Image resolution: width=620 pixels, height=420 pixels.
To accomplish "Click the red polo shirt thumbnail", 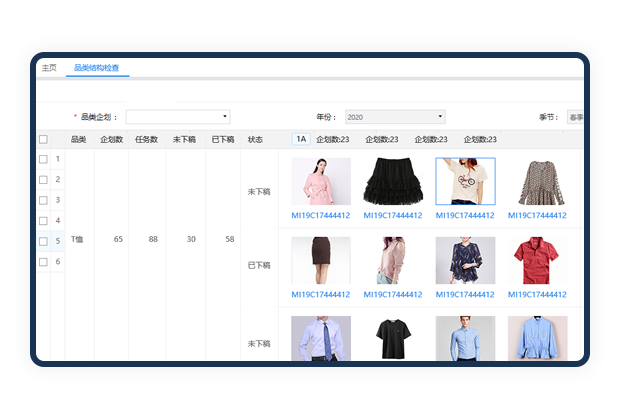I will tap(537, 260).
